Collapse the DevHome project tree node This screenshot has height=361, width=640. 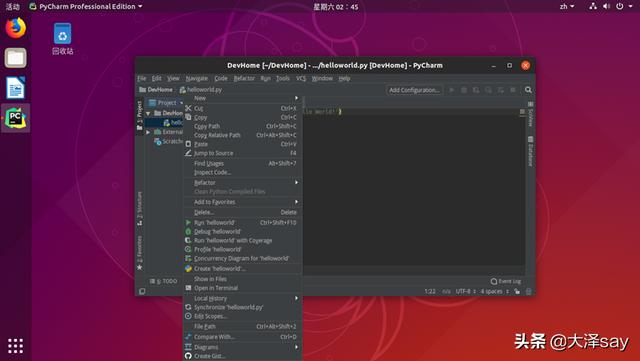(149, 113)
